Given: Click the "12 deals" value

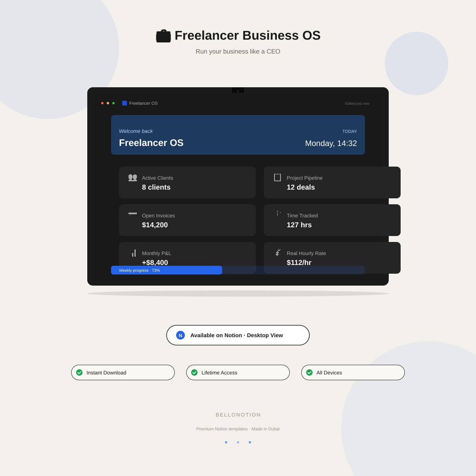Looking at the screenshot, I should (x=301, y=187).
